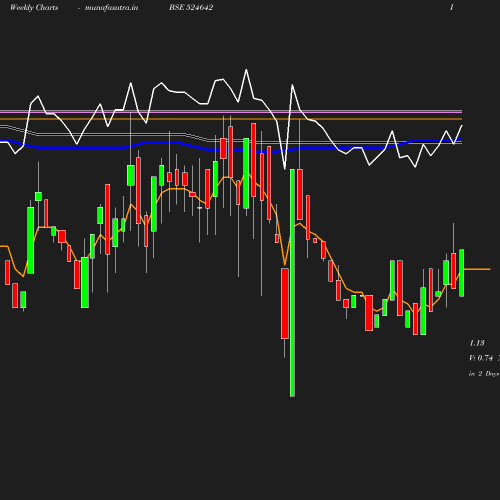Click the "in 2 Days" label
This screenshot has height=500, width=500.
(484, 374)
